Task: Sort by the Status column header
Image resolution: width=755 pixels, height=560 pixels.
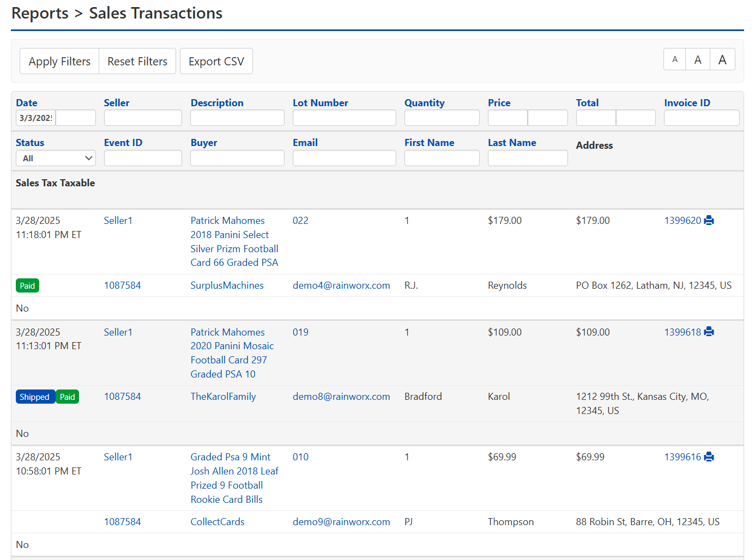Action: coord(30,142)
